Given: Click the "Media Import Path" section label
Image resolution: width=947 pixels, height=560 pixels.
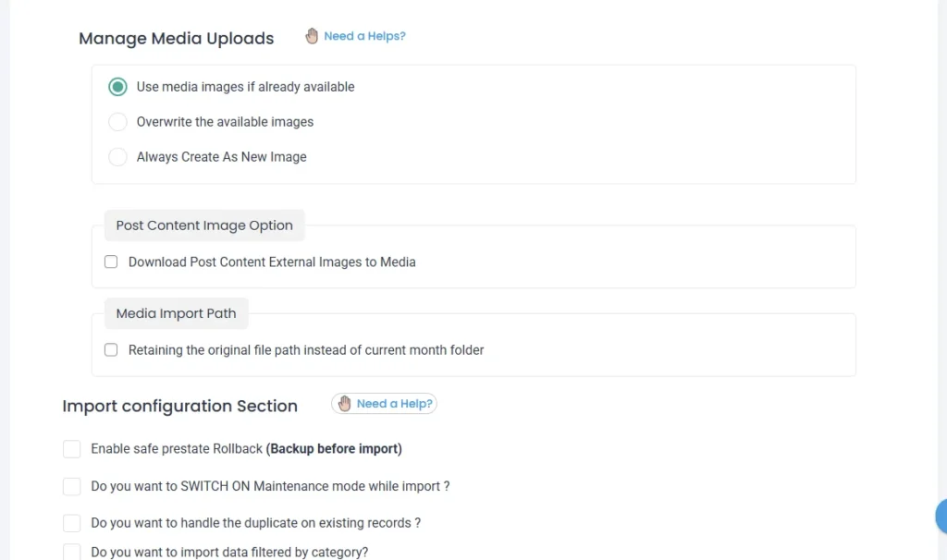Looking at the screenshot, I should [176, 313].
